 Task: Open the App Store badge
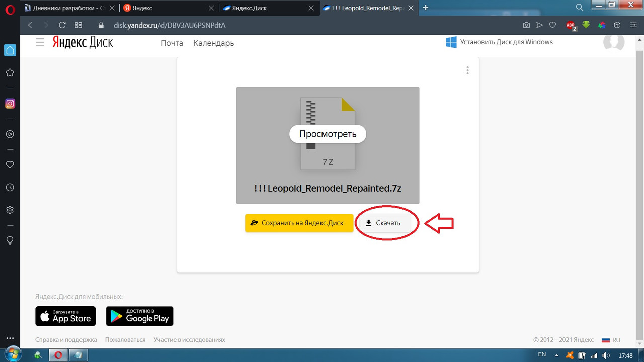click(65, 316)
